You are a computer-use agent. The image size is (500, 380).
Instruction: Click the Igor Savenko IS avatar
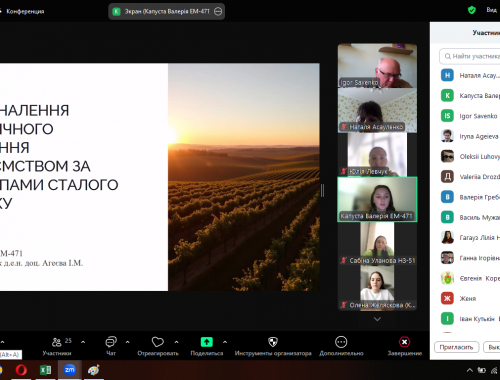click(447, 116)
